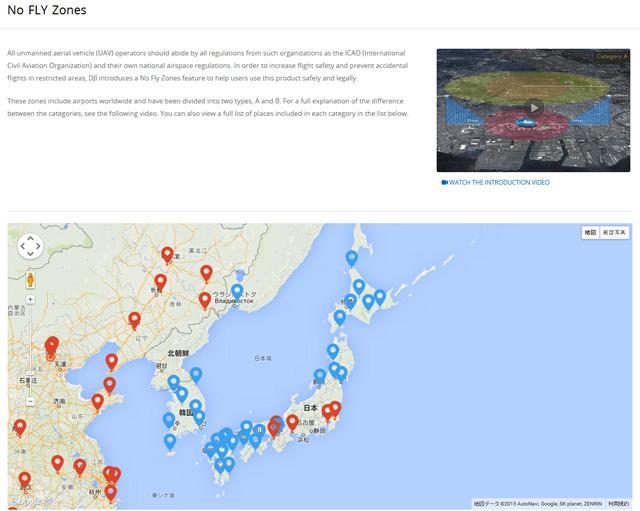This screenshot has height=511, width=640.
Task: Click the 韓国 country label on map
Action: pyautogui.click(x=186, y=413)
